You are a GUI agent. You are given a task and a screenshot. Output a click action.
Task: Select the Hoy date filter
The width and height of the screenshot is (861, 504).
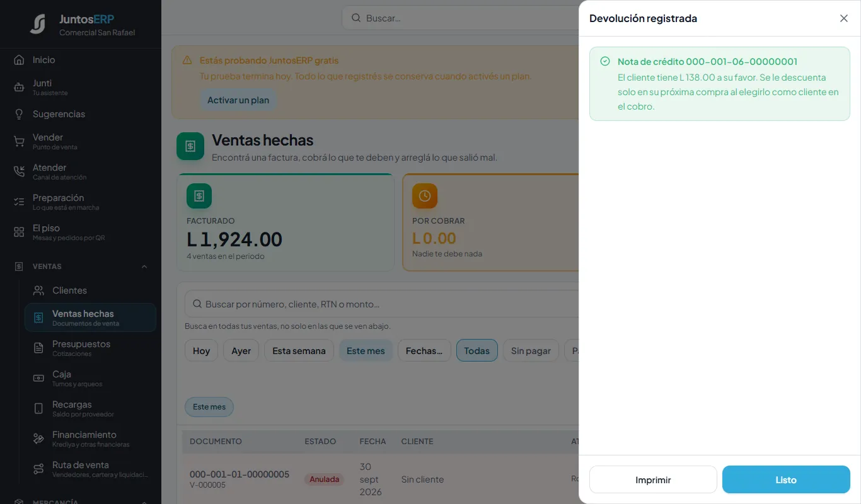(201, 351)
